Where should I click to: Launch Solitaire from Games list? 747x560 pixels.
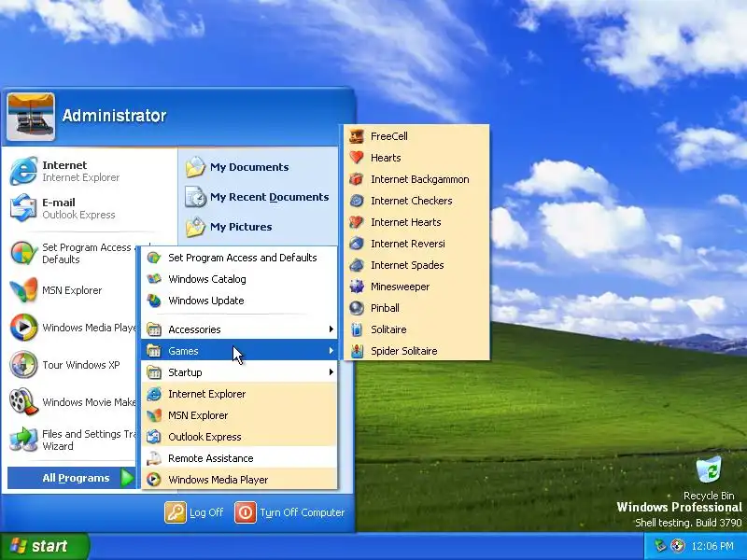(416, 329)
